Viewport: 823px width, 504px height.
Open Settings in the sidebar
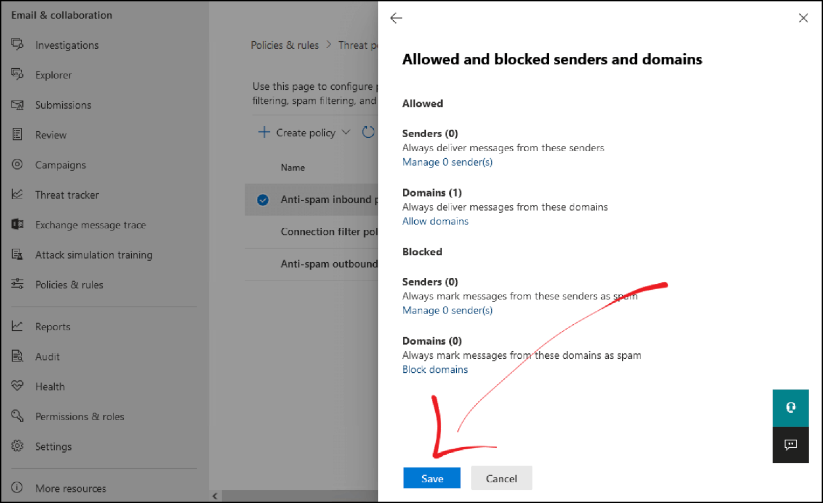pos(53,447)
